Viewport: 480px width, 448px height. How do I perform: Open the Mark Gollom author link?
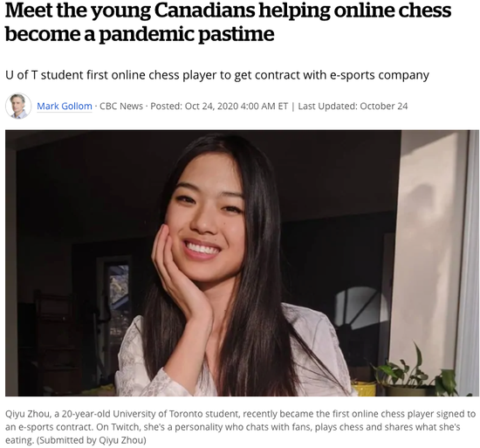pyautogui.click(x=65, y=106)
